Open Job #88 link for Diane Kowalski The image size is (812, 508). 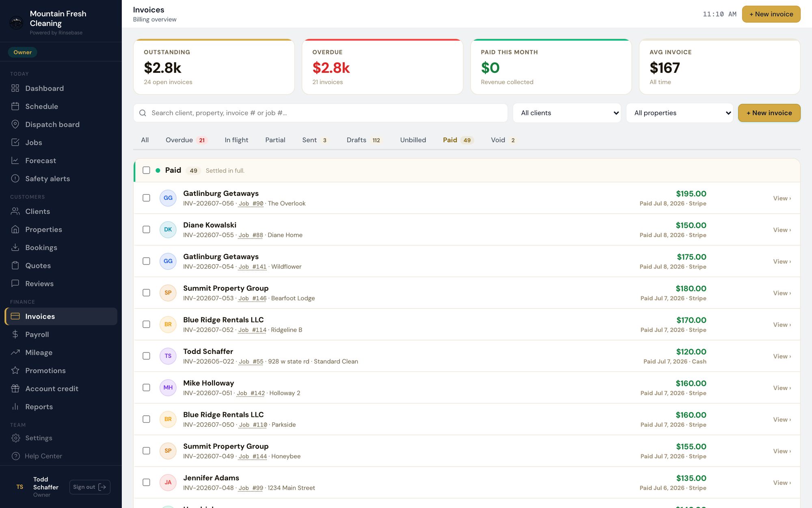251,235
